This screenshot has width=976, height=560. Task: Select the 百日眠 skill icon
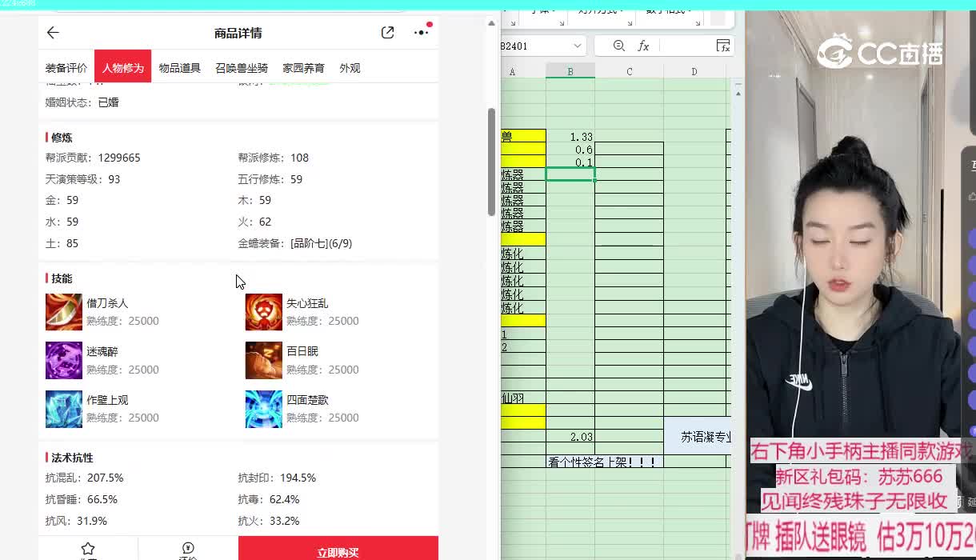264,360
